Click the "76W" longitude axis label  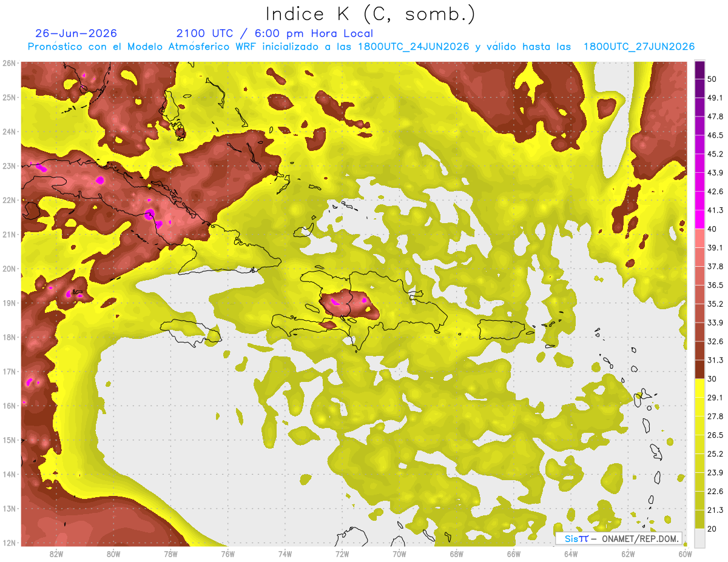pyautogui.click(x=228, y=554)
